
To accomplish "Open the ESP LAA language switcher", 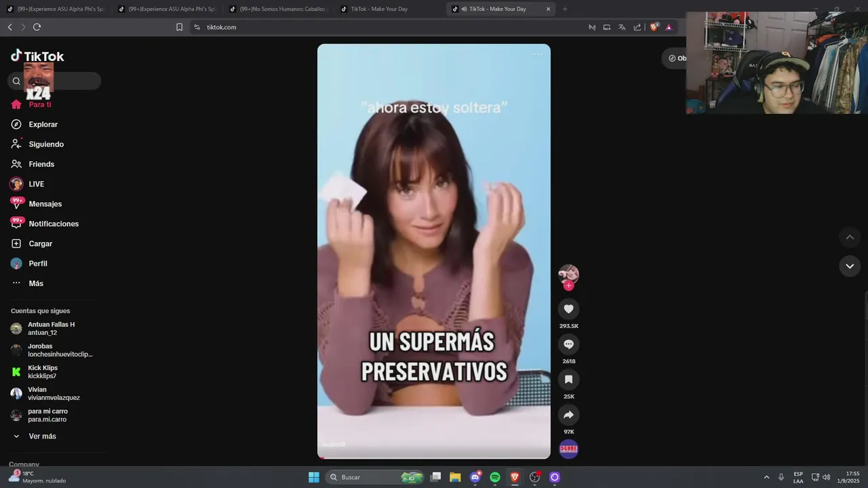I will click(798, 477).
